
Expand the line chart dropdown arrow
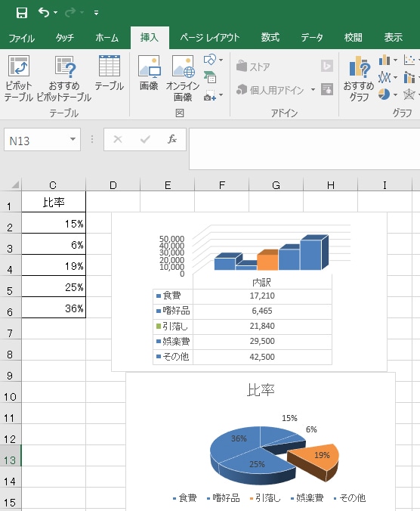[395, 78]
